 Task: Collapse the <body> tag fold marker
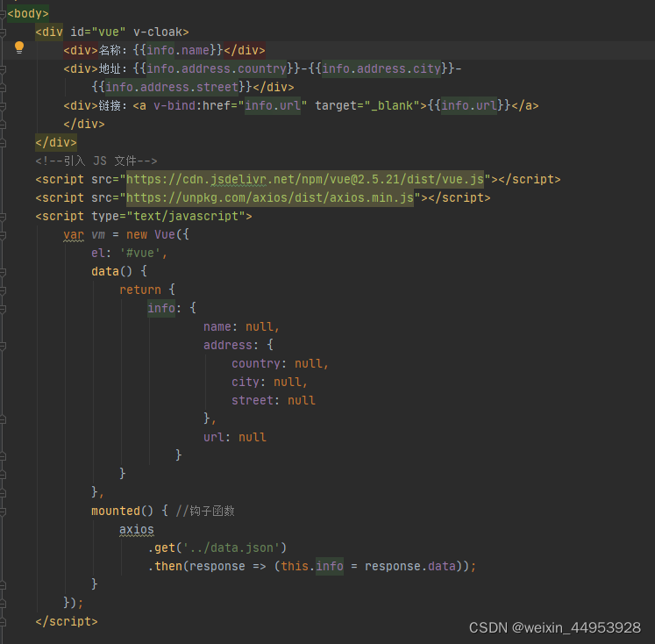tap(2, 14)
